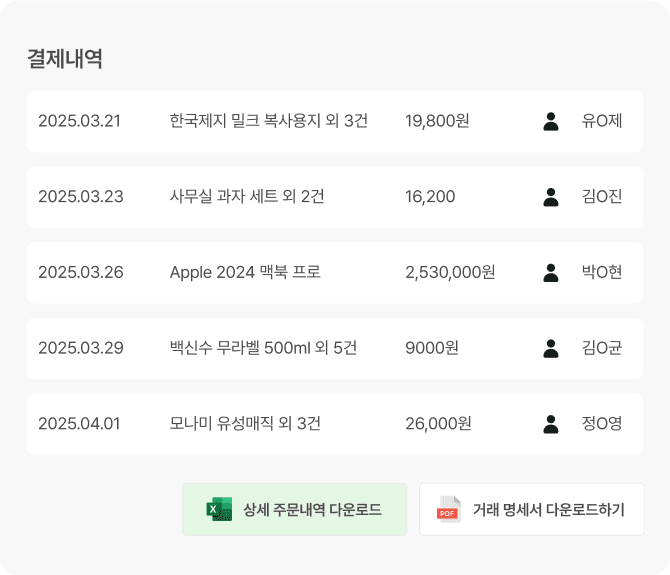670x575 pixels.
Task: Click amount 26,000원
Action: point(438,423)
